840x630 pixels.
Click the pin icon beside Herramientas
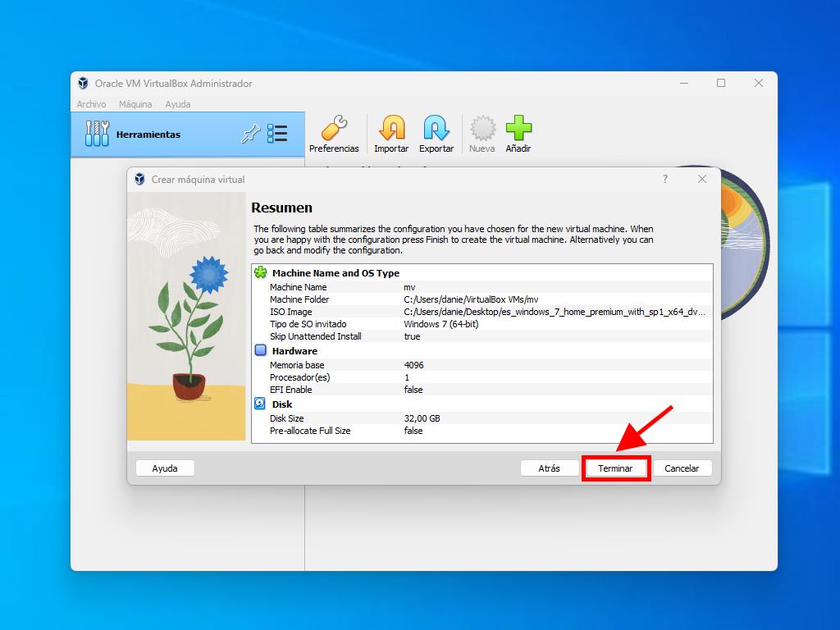click(x=250, y=135)
